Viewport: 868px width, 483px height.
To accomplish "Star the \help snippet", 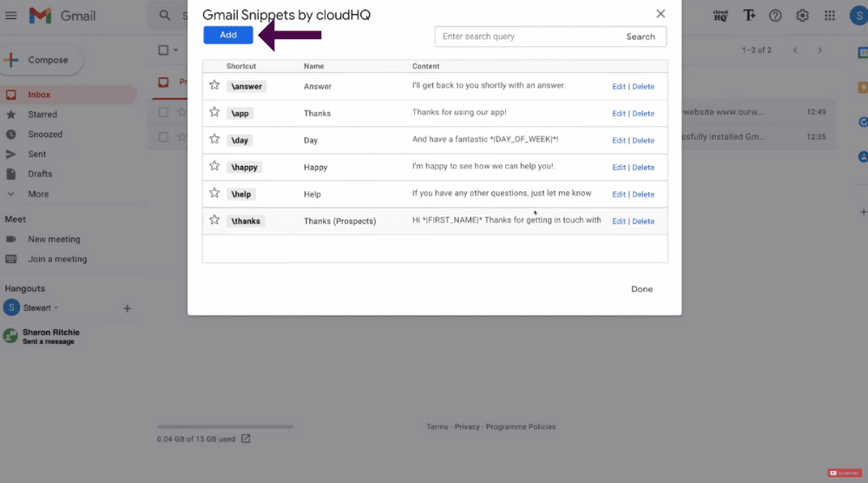I will pos(214,194).
